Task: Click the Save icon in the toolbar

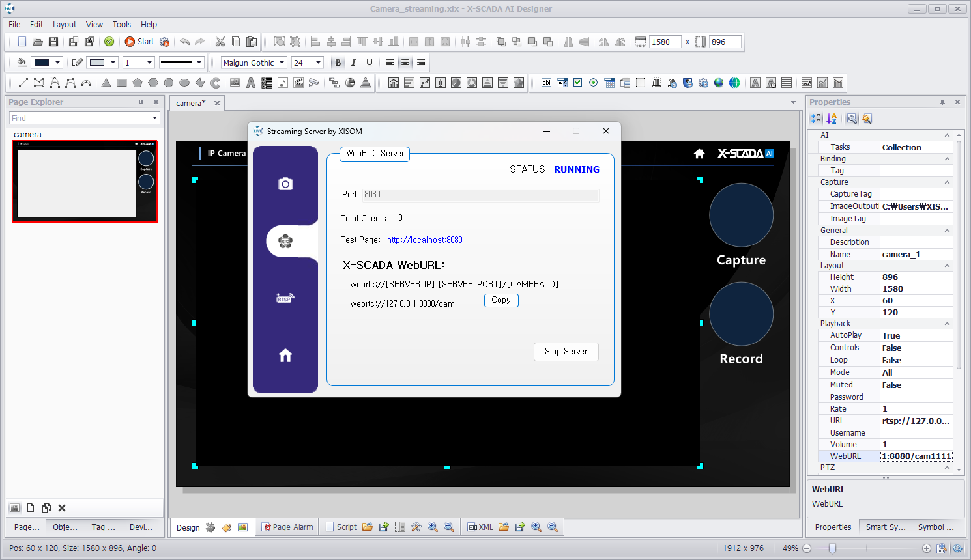Action: click(x=53, y=42)
